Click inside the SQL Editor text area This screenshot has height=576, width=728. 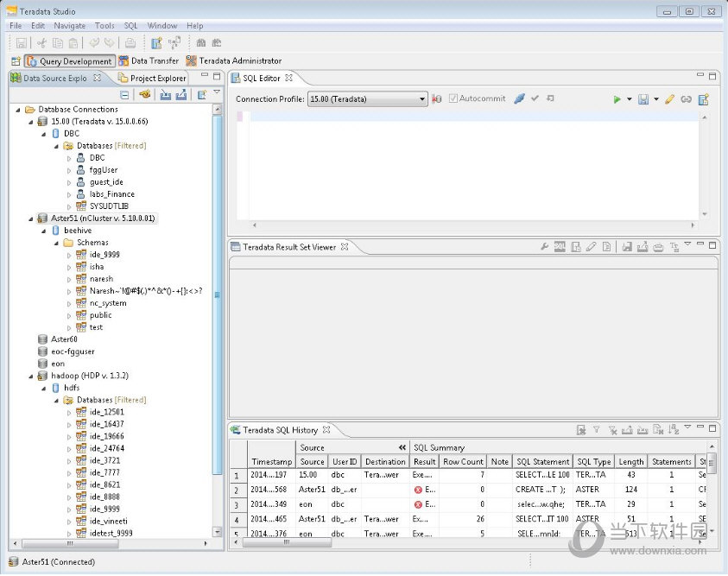click(x=473, y=167)
